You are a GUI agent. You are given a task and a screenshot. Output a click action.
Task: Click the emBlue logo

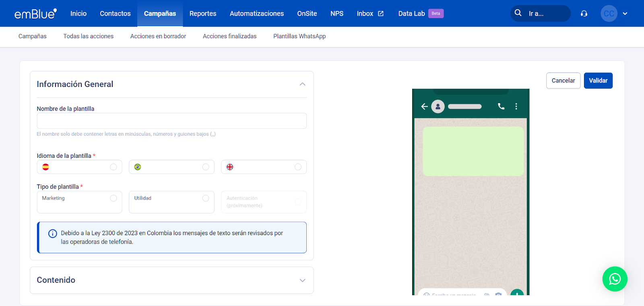(35, 14)
